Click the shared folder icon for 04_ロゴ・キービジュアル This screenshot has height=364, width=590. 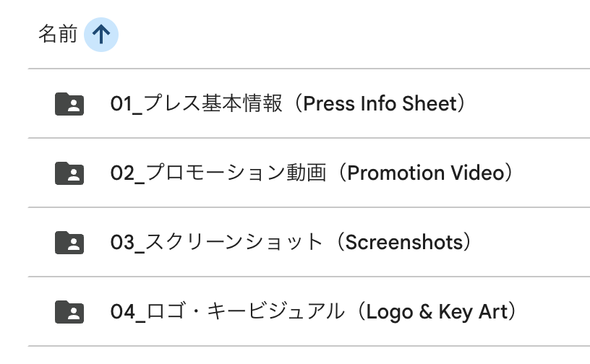pyautogui.click(x=70, y=312)
